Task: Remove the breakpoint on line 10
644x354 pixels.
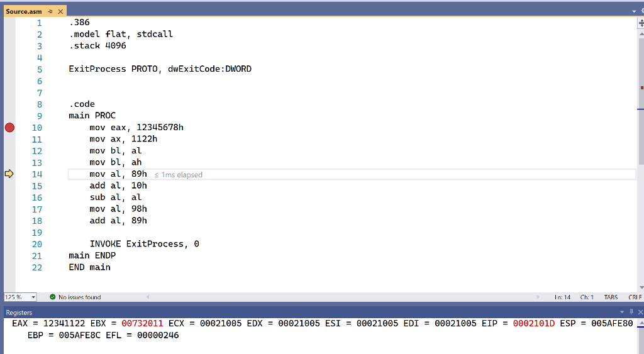Action: [9, 128]
